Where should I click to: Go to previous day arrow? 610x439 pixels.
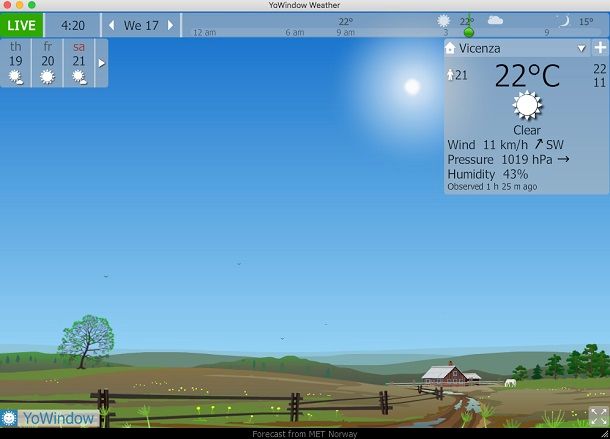coord(112,25)
